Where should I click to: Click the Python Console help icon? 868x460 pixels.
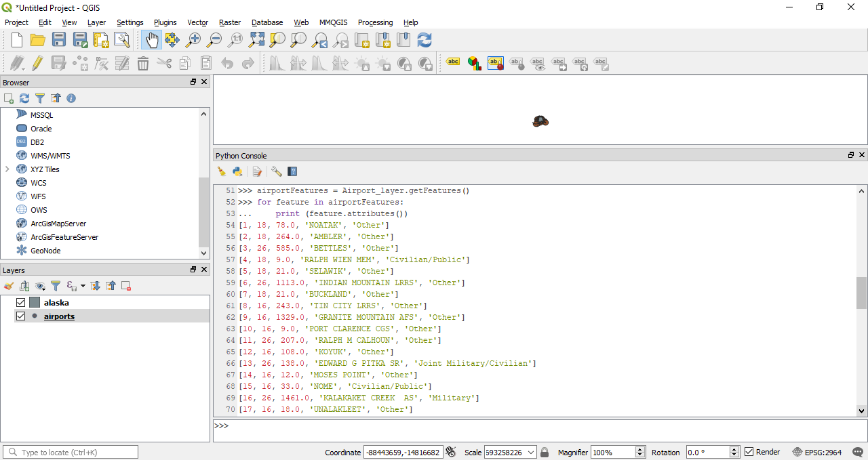coord(292,171)
